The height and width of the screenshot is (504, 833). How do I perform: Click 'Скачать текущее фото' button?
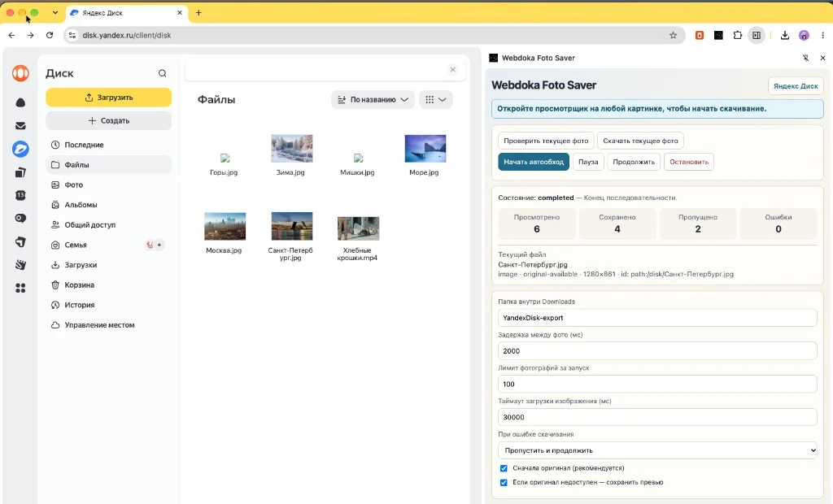pos(640,141)
